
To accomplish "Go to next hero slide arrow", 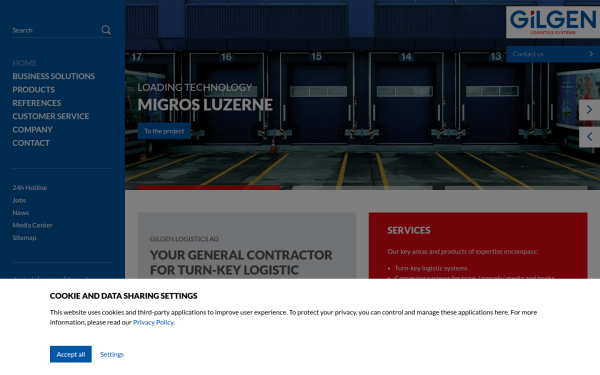I will [x=589, y=110].
